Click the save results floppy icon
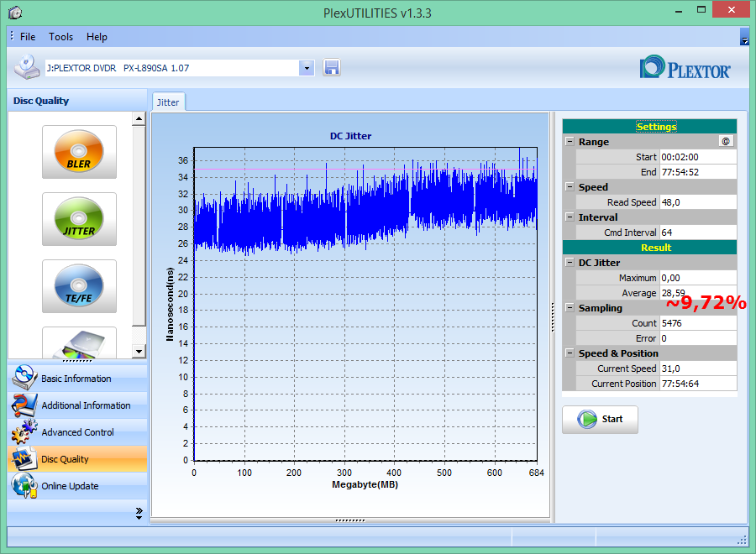 332,67
